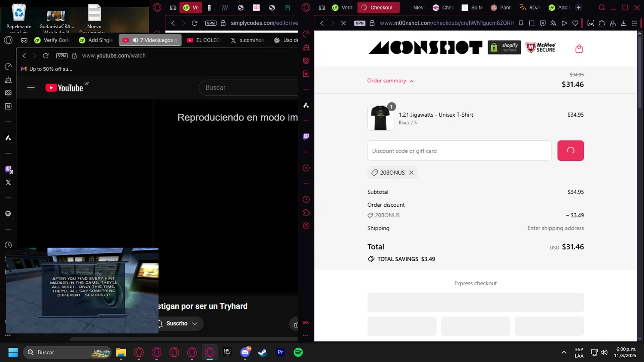The image size is (644, 362).
Task: Switch to the Panta tab
Action: (x=501, y=7)
